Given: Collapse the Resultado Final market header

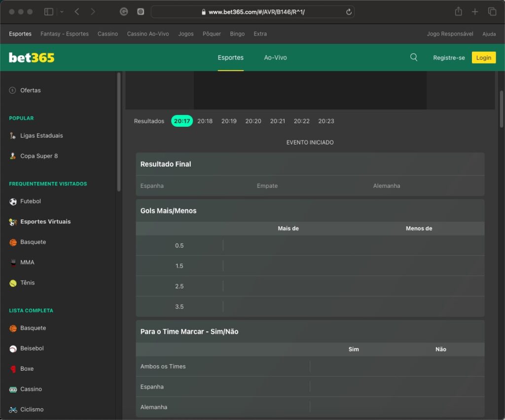Looking at the screenshot, I should (310, 164).
